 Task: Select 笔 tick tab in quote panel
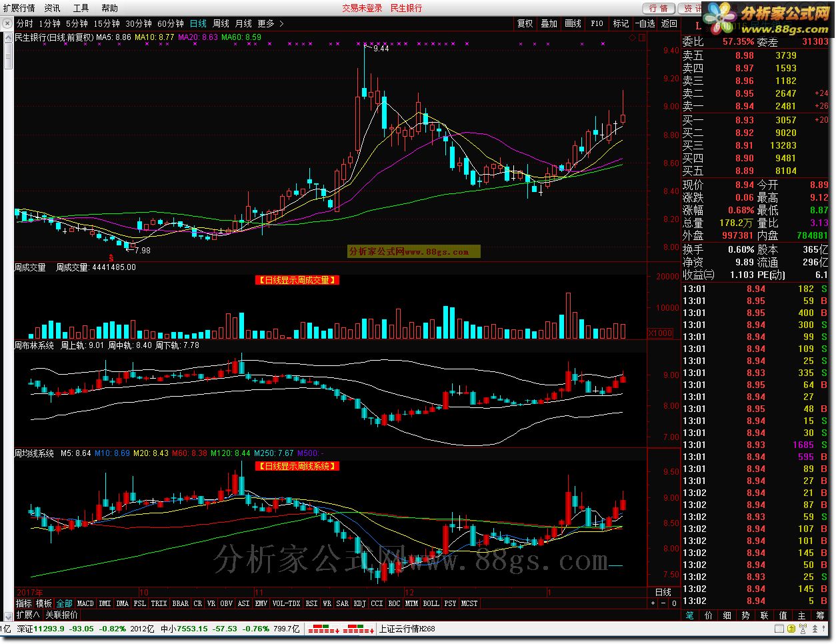(x=690, y=615)
